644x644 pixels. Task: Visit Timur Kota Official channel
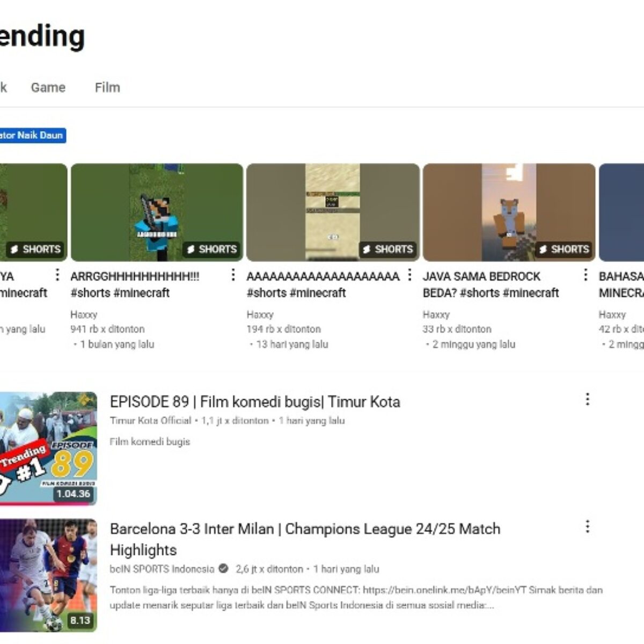pos(150,421)
